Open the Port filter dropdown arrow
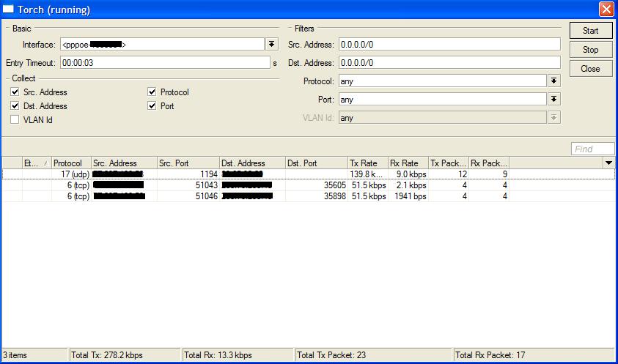 (553, 99)
